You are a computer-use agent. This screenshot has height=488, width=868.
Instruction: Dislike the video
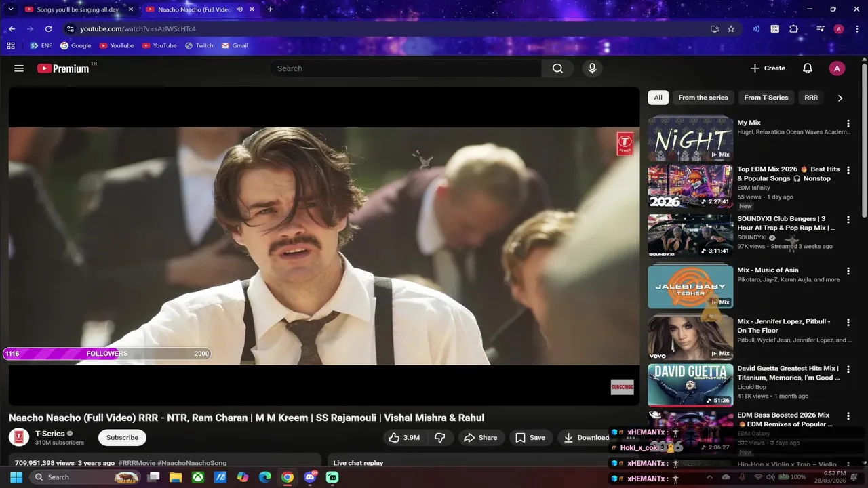(x=439, y=438)
